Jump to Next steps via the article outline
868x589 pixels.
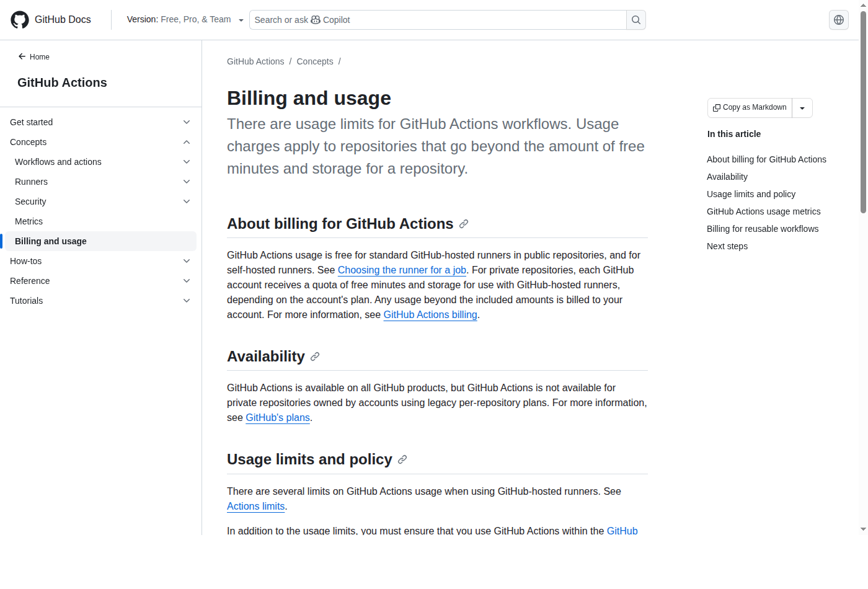click(x=727, y=246)
